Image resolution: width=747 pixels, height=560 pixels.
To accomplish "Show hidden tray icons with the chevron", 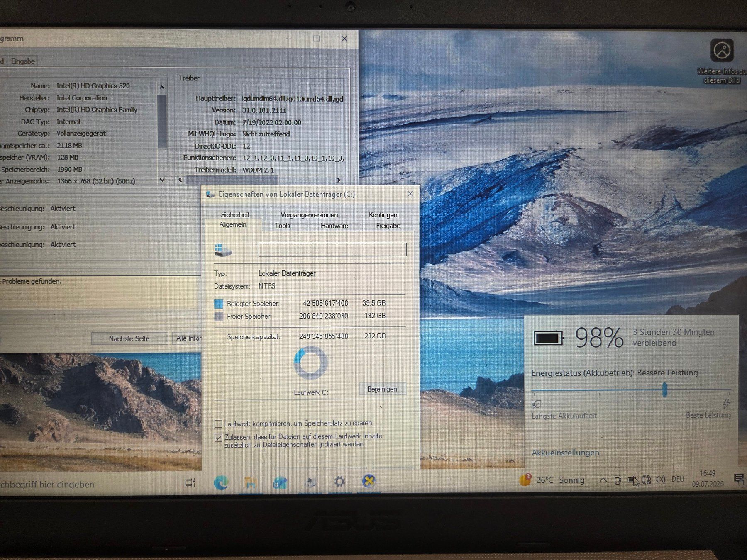I will pos(603,480).
